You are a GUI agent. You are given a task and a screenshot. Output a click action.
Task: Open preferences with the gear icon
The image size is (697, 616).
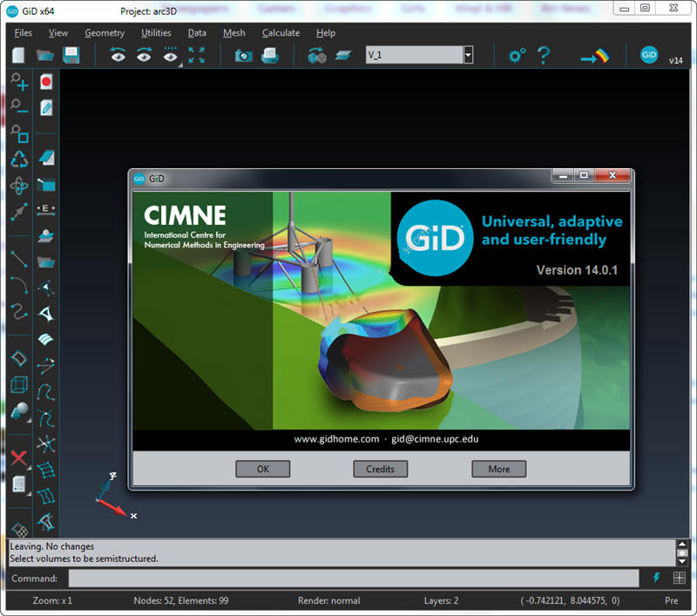(517, 56)
